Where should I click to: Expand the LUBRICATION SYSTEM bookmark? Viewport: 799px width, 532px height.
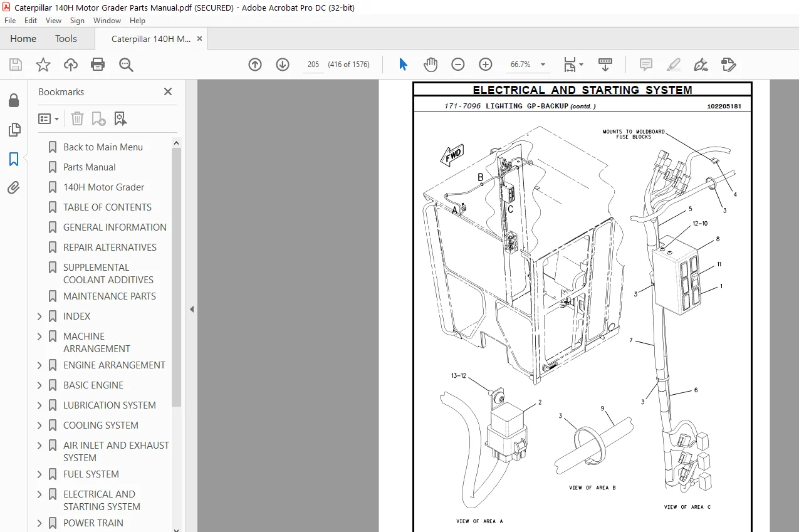pyautogui.click(x=40, y=405)
